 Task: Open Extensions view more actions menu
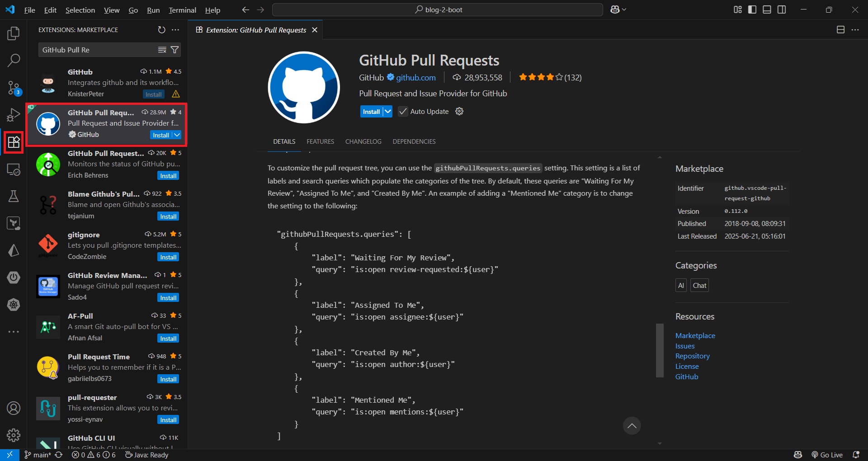click(175, 30)
